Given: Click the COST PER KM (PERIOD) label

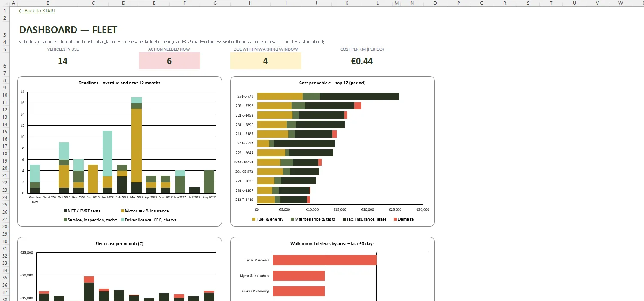Looking at the screenshot, I should tap(362, 49).
